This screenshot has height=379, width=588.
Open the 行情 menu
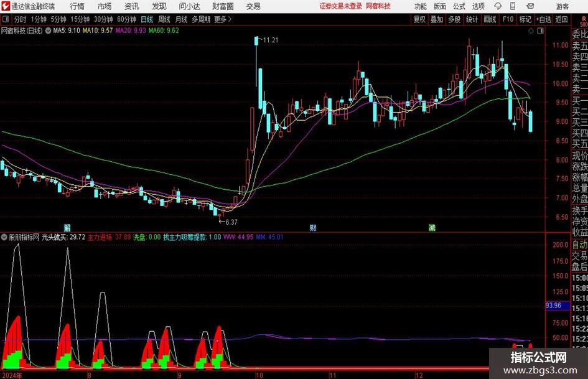(77, 6)
